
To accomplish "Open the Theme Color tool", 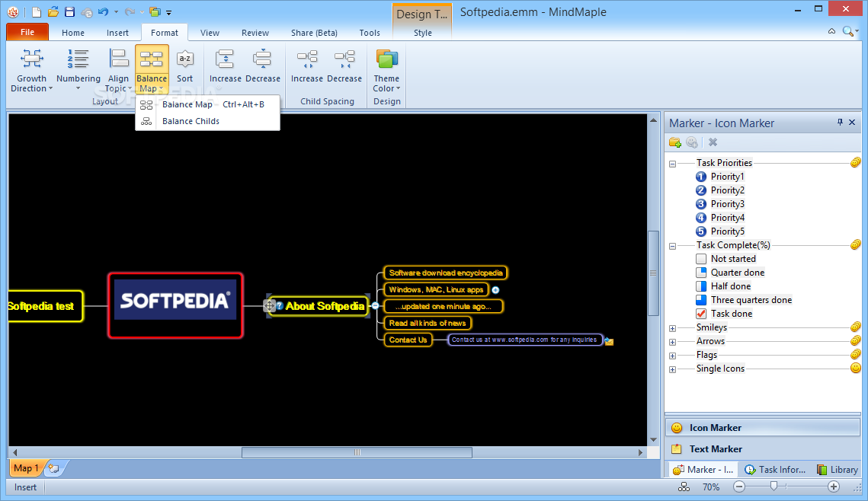I will tap(386, 70).
